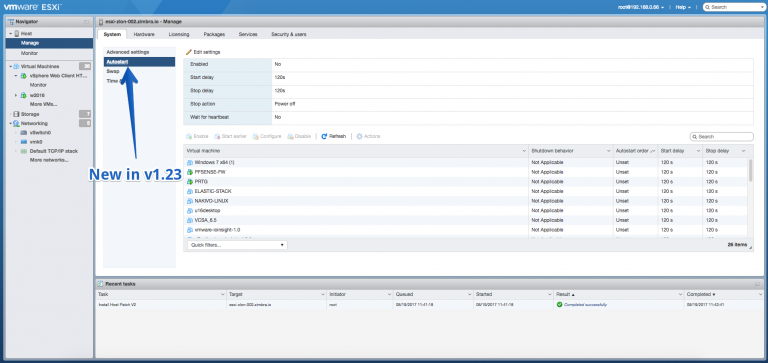The width and height of the screenshot is (768, 363).
Task: Open Start delay column menu arrow
Action: [x=698, y=151]
